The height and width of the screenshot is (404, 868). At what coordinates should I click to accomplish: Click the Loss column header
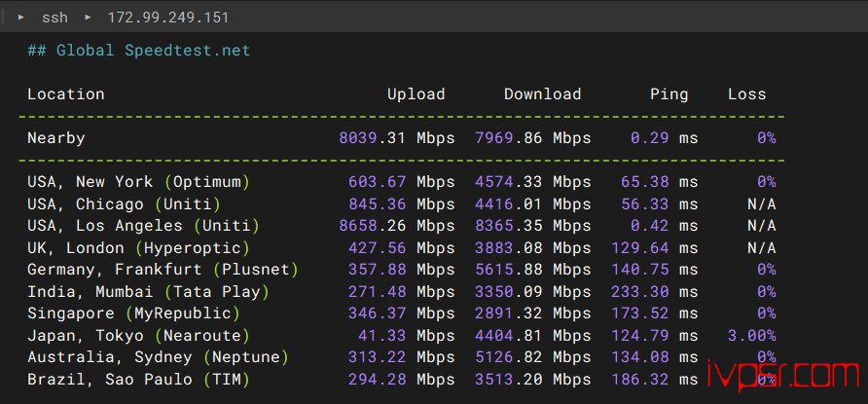click(x=746, y=94)
